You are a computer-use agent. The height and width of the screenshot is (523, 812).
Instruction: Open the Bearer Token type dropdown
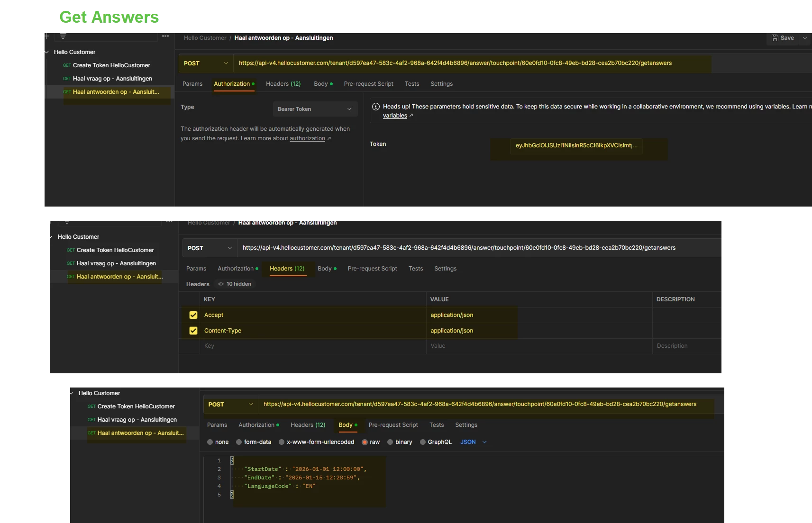coord(315,109)
